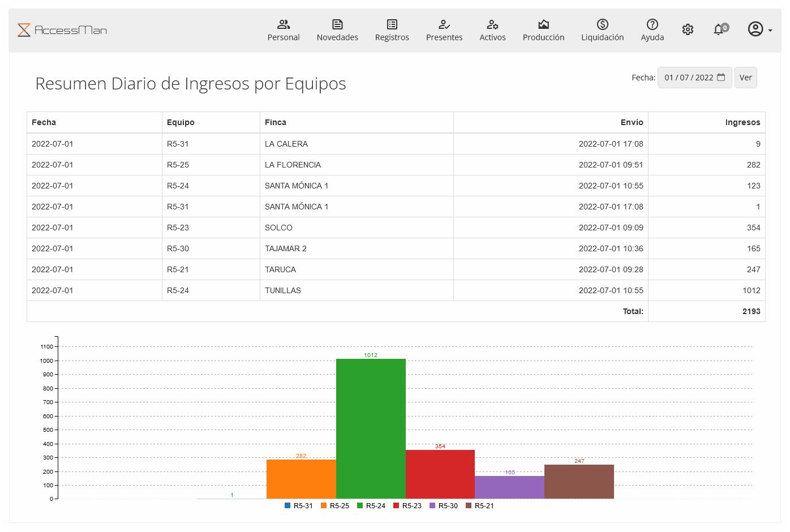Open the Producción chart icon
This screenshot has height=532, width=790.
point(543,24)
